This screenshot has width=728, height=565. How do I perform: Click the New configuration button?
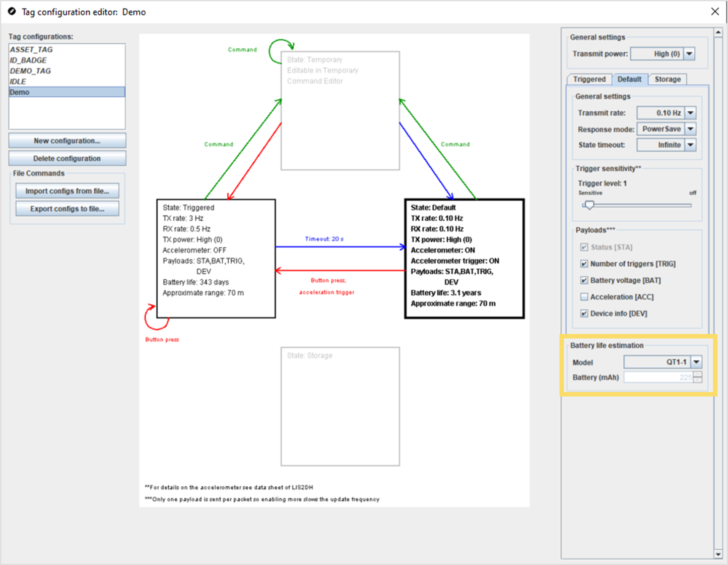pyautogui.click(x=67, y=141)
